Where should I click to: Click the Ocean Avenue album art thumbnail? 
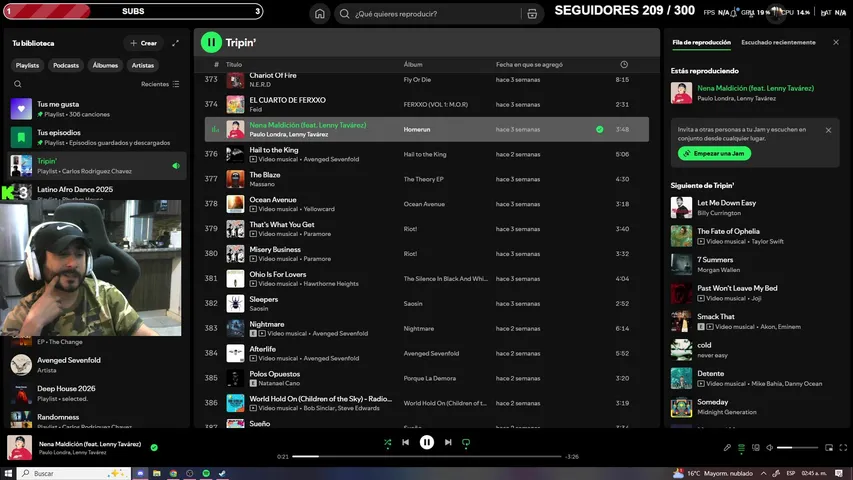(235, 204)
